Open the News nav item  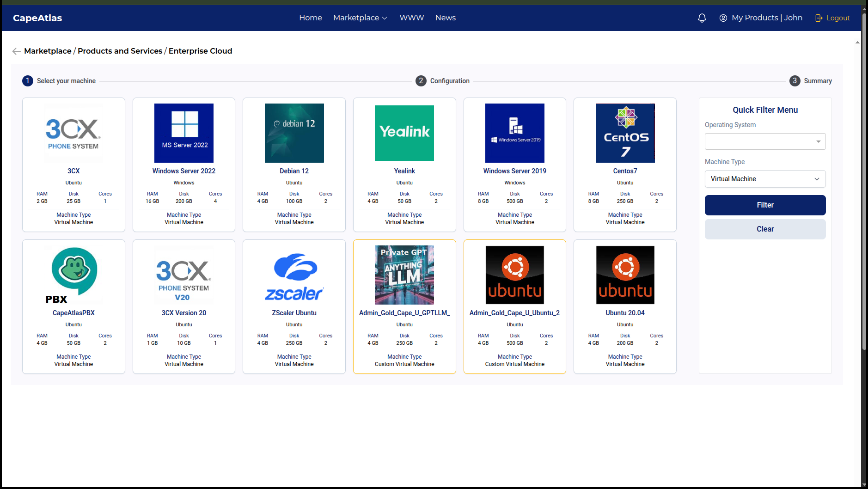(446, 18)
